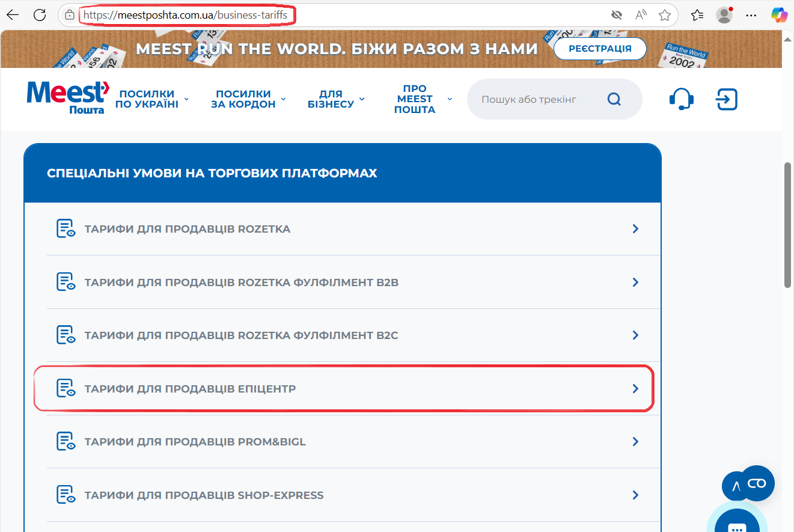Open ТАРИФИ ДЛЯ ПРОДАВЦІВ ROZETKA link
Viewport: 794px width, 532px height.
pyautogui.click(x=188, y=229)
